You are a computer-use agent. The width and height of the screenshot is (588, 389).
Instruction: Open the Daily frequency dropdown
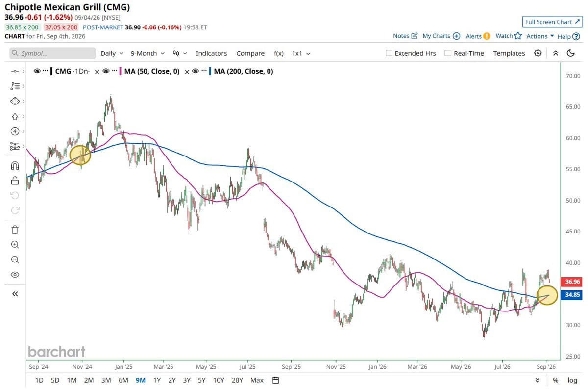tap(112, 53)
